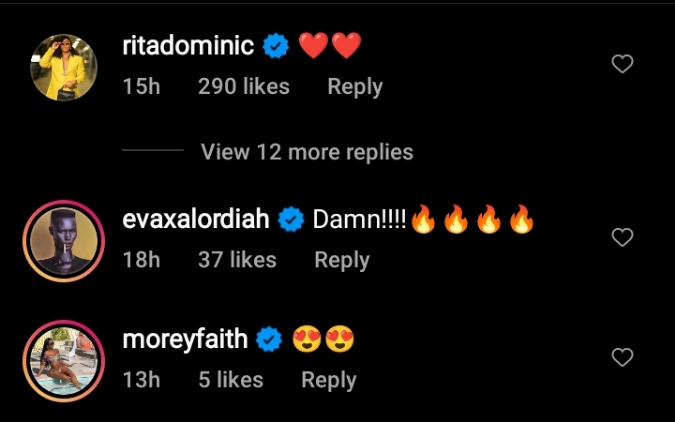This screenshot has height=422, width=675.
Task: Open moreyfaith's profile avatar
Action: [x=64, y=360]
